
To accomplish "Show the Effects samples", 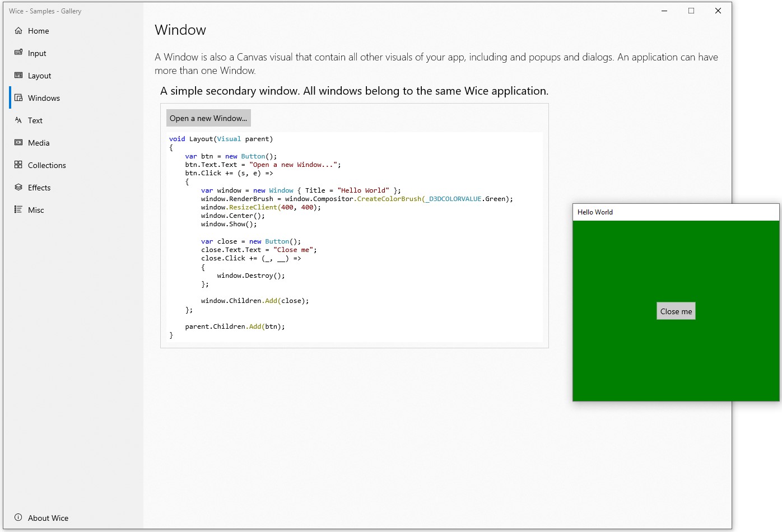I will click(73, 188).
